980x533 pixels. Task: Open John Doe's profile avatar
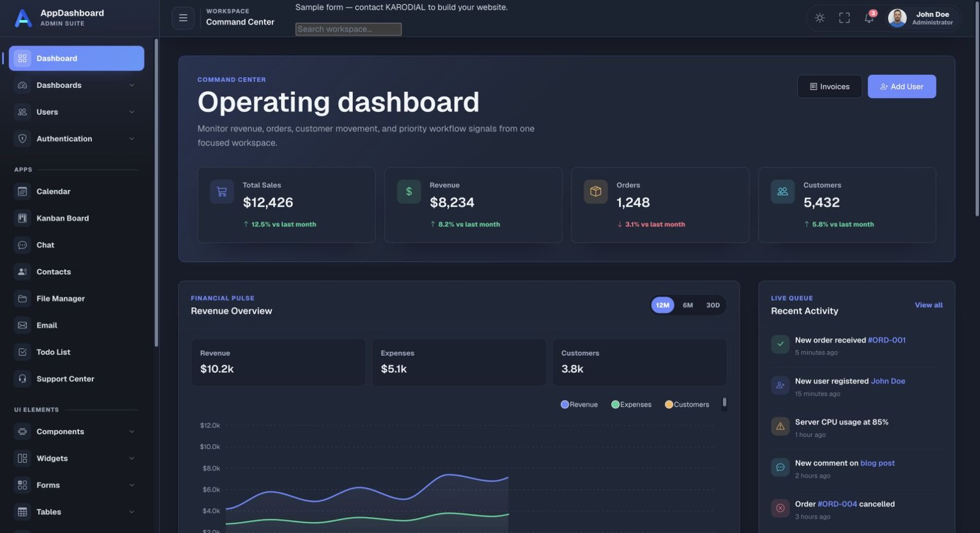[897, 18]
